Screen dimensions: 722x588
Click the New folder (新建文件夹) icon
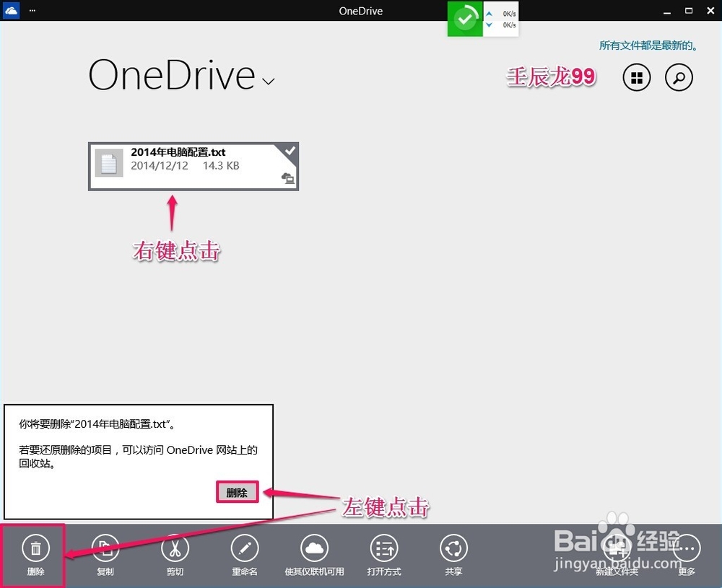pyautogui.click(x=617, y=548)
